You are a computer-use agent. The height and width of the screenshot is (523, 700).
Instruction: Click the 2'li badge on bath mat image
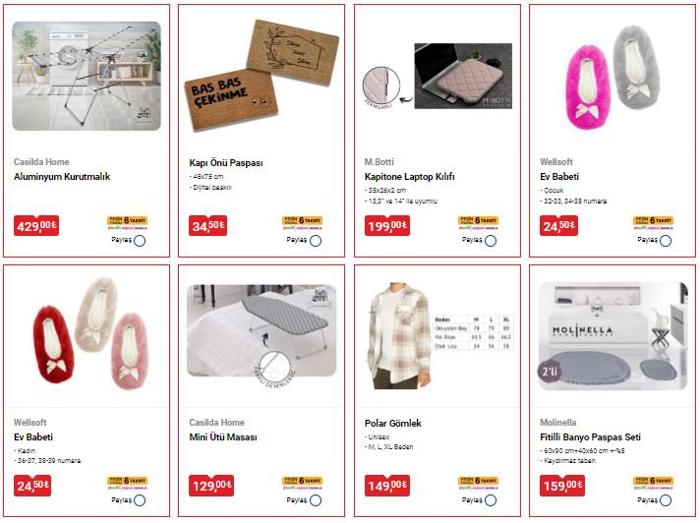tap(550, 371)
